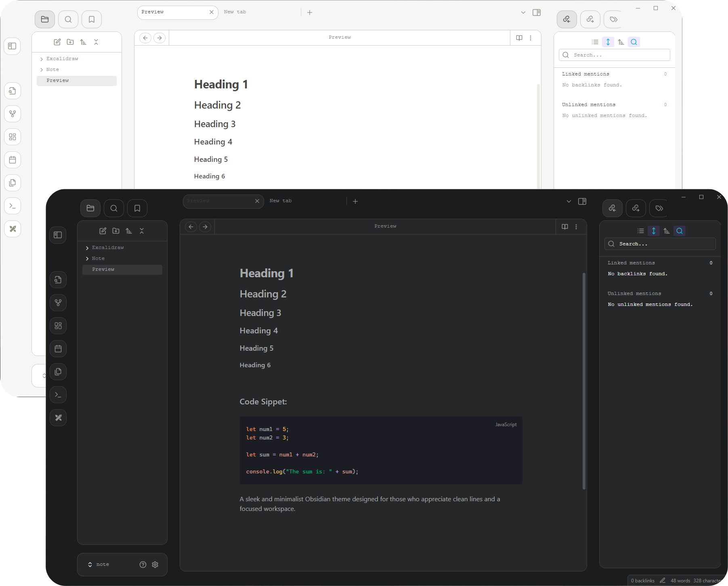Collapse all folders in the file explorer
Image resolution: width=728 pixels, height=586 pixels.
click(x=142, y=230)
